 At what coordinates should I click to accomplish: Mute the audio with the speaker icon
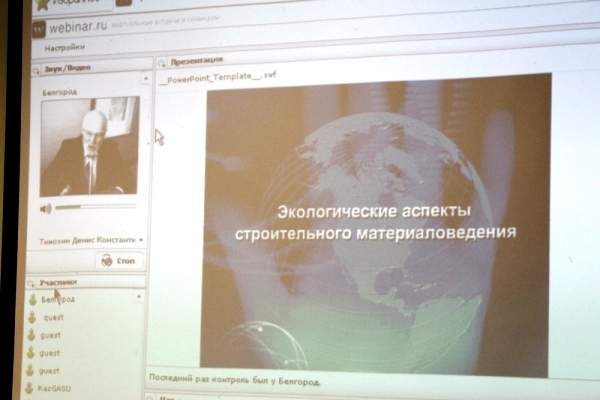[x=46, y=209]
